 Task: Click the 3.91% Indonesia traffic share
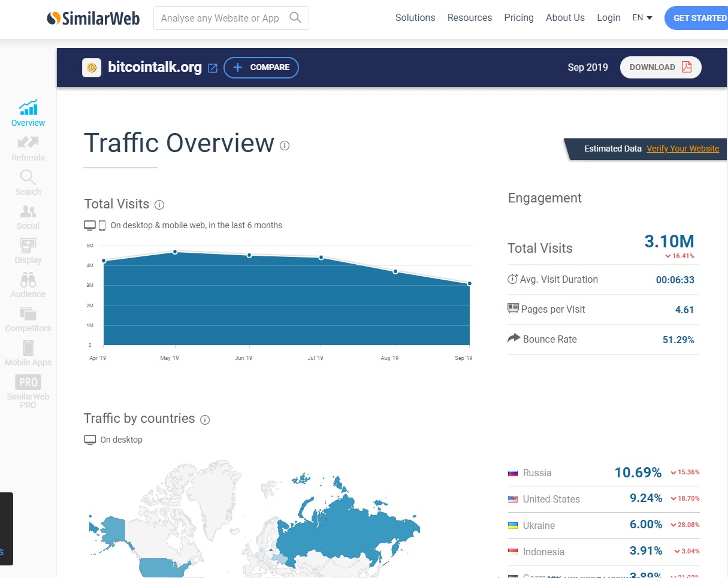pos(646,551)
